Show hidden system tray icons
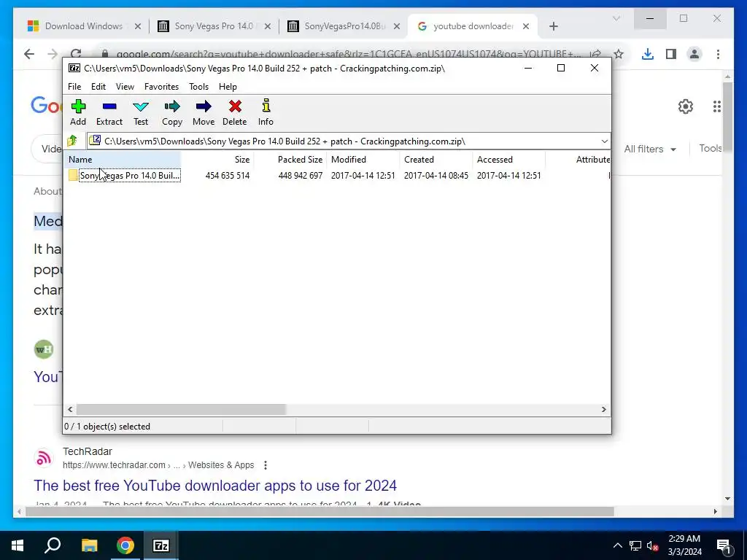The image size is (747, 560). point(617,545)
